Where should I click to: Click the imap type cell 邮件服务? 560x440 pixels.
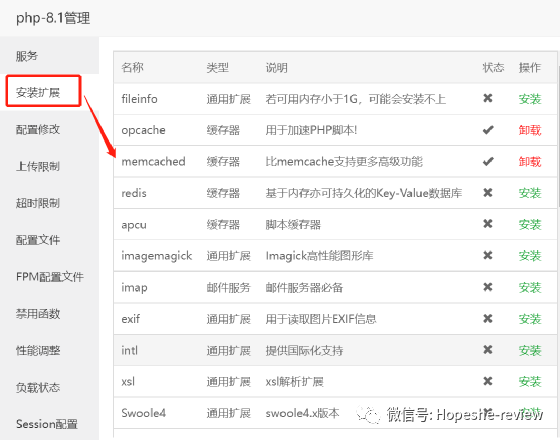tap(229, 287)
